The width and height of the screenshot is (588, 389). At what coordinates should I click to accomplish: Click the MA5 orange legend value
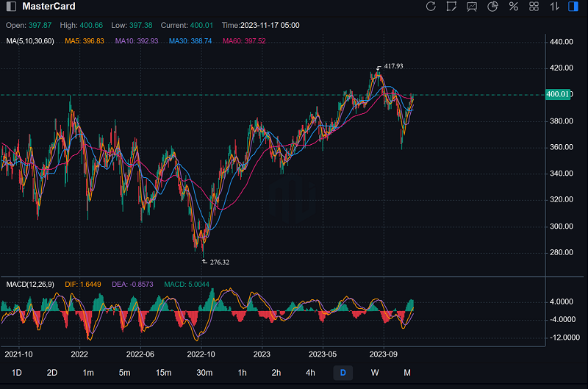click(x=85, y=41)
